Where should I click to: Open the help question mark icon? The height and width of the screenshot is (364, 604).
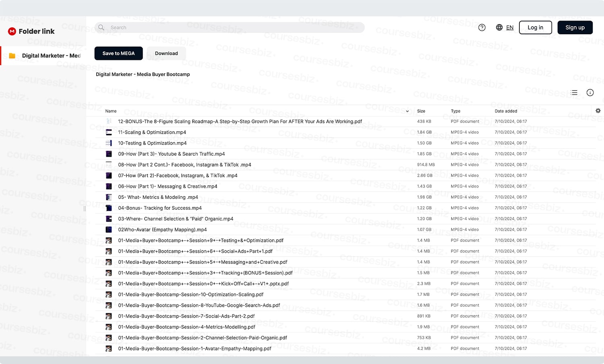pyautogui.click(x=482, y=27)
